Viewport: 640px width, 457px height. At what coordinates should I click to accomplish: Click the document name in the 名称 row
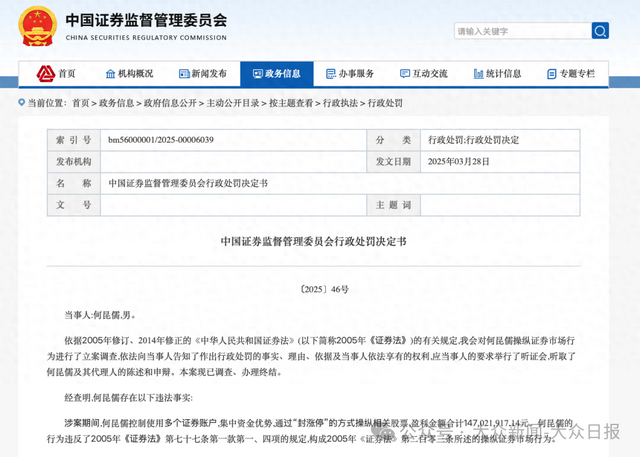coord(188,183)
